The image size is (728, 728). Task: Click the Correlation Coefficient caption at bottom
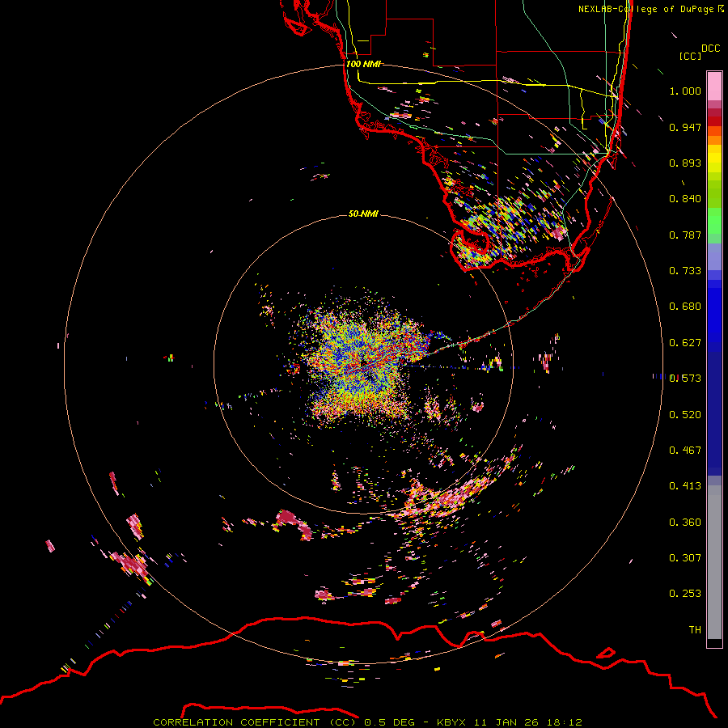pyautogui.click(x=367, y=722)
